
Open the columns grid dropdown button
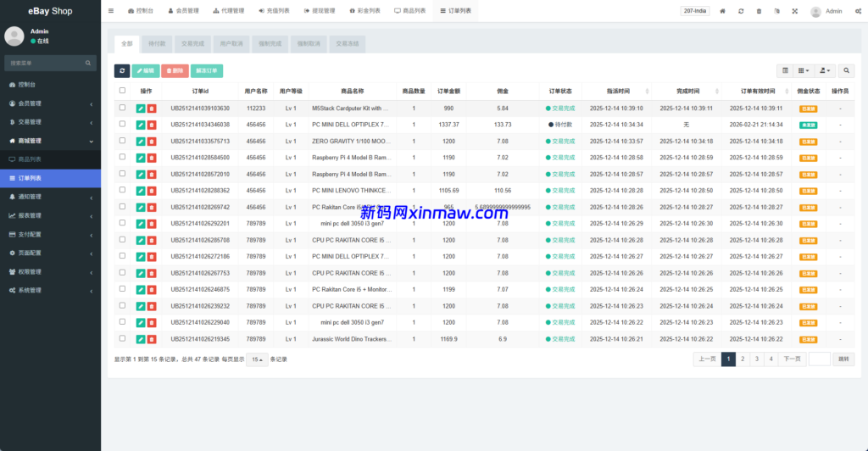pyautogui.click(x=804, y=71)
